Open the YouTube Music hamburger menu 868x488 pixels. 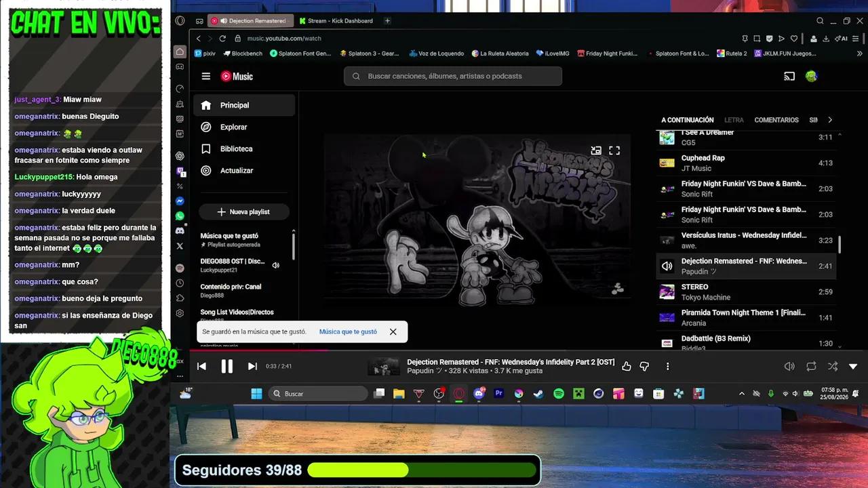(x=206, y=77)
